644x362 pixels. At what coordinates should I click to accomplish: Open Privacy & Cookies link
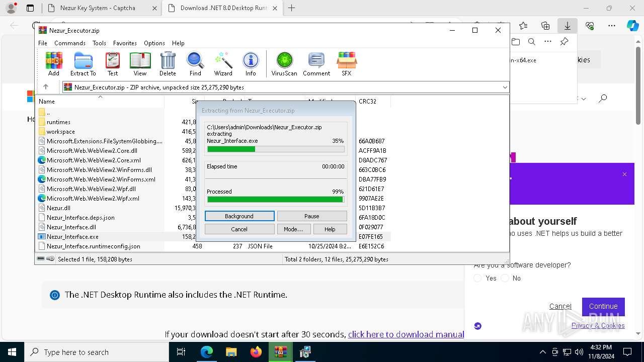[x=598, y=325]
